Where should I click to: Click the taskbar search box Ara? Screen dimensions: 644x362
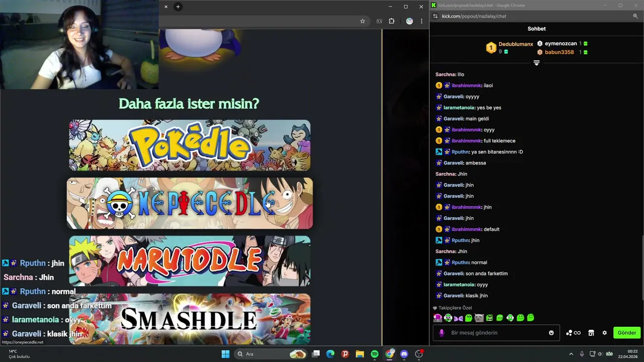click(x=271, y=354)
